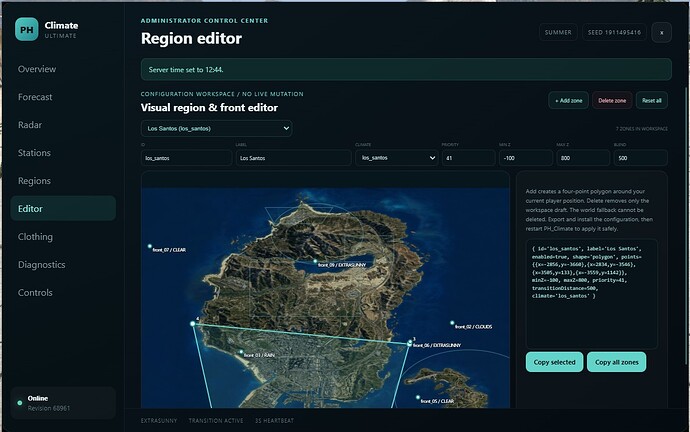
Task: Focus the Min Z field with -100
Action: pos(526,158)
